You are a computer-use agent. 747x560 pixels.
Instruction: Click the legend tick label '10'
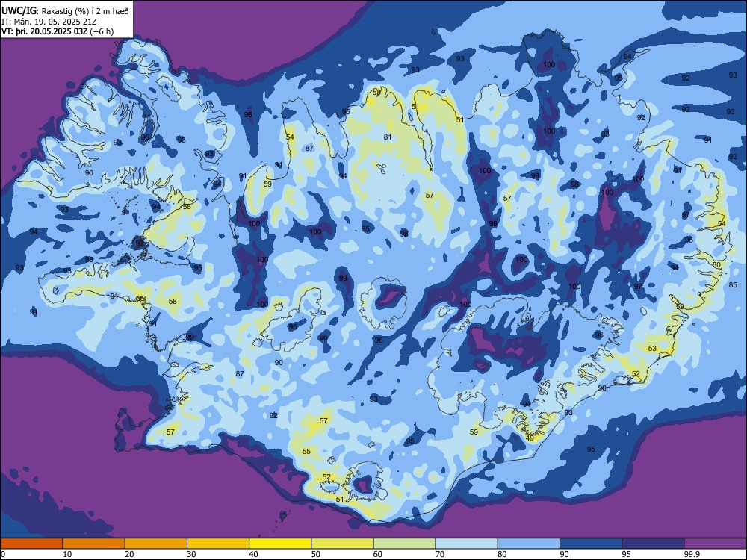67,554
